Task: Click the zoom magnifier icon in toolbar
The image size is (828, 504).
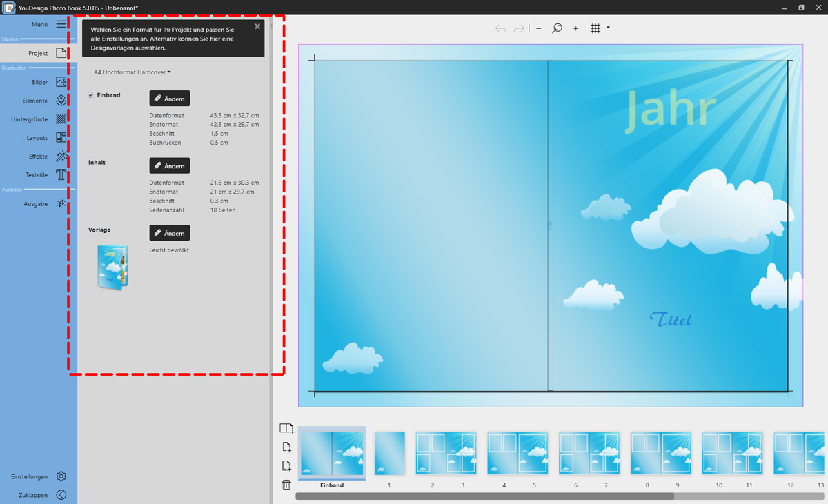Action: 557,28
